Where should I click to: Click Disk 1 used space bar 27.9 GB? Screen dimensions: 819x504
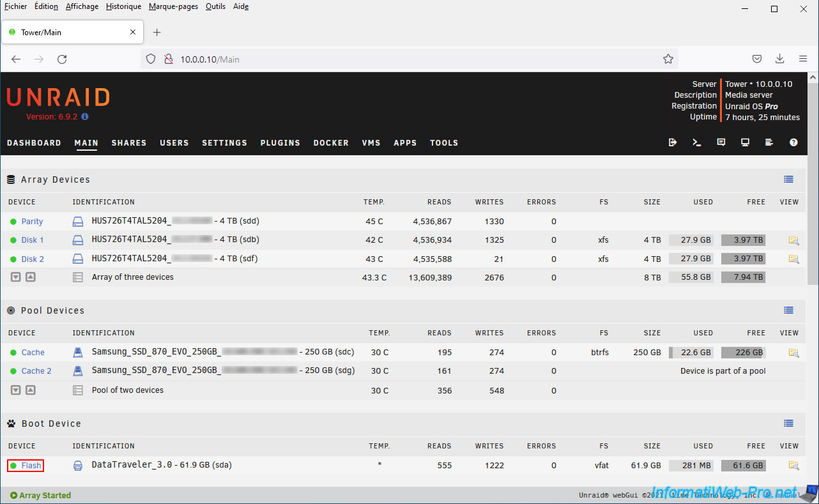(x=691, y=240)
